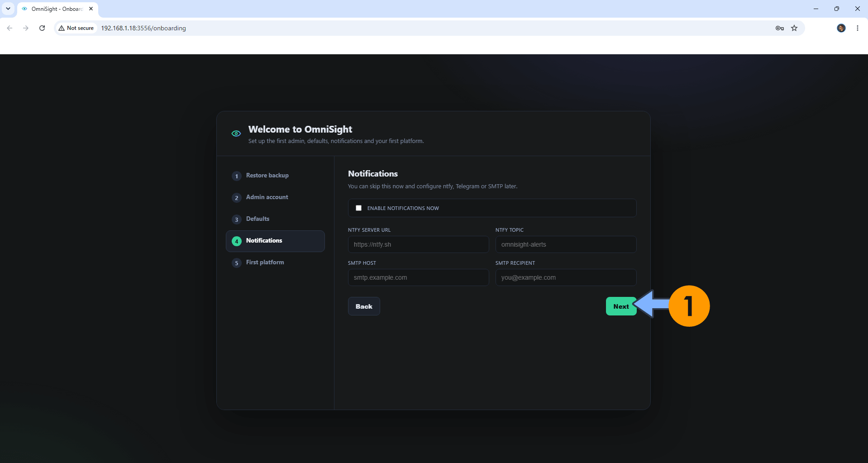Focus the NTFY Server URL field
The width and height of the screenshot is (868, 463).
tap(418, 244)
